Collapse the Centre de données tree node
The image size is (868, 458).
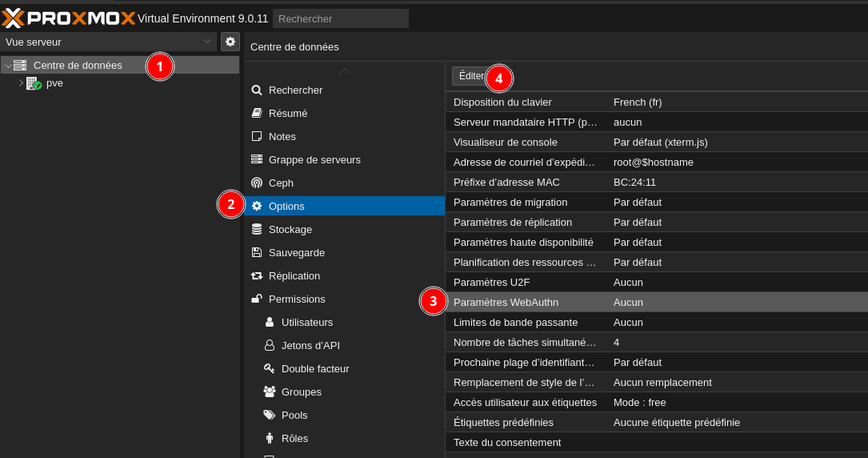click(7, 66)
